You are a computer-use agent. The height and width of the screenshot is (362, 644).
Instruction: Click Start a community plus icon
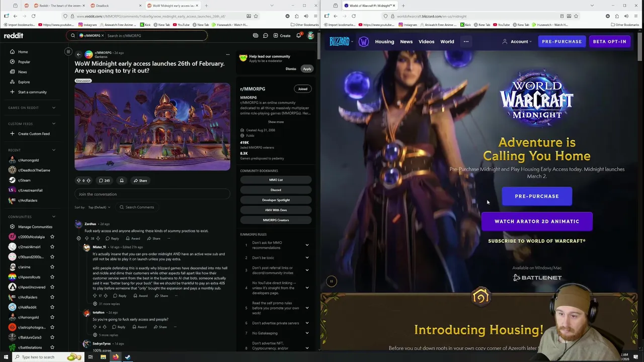point(12,92)
